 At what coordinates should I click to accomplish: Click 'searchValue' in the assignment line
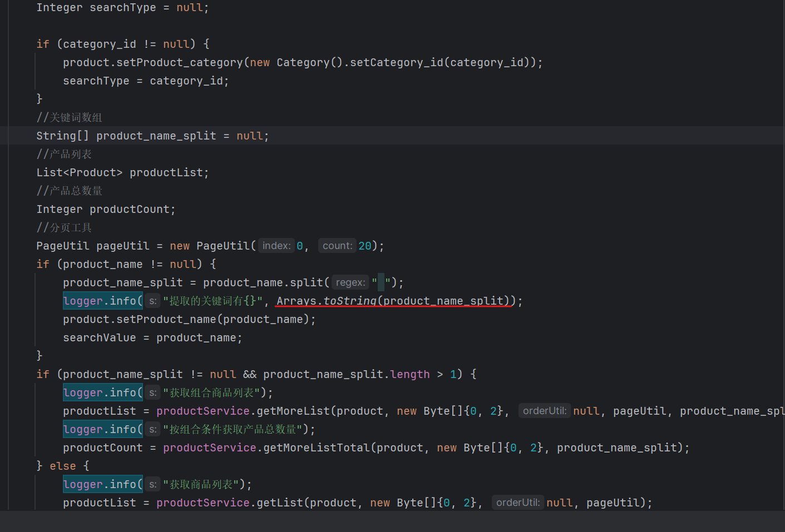[99, 337]
